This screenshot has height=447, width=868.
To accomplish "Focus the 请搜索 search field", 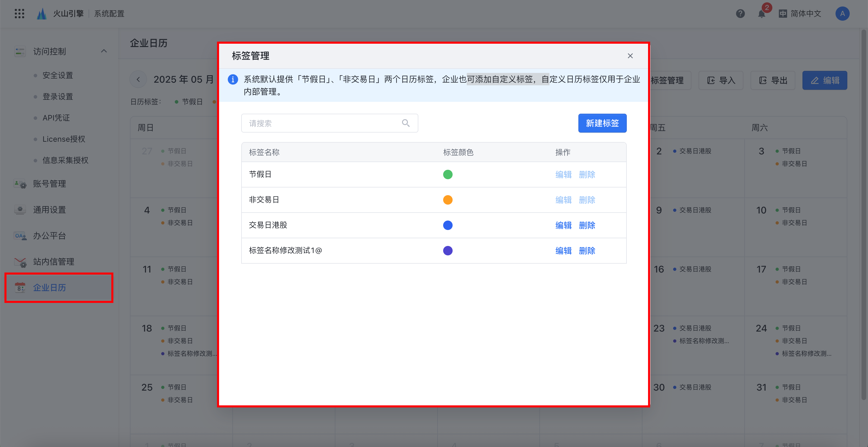I will tap(329, 123).
